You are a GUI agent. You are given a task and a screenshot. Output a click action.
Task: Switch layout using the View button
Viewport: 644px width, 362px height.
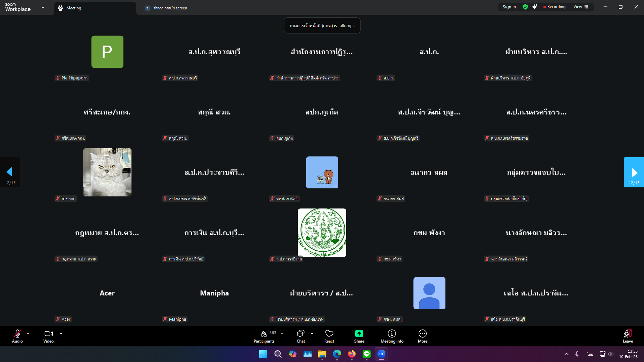pos(581,7)
